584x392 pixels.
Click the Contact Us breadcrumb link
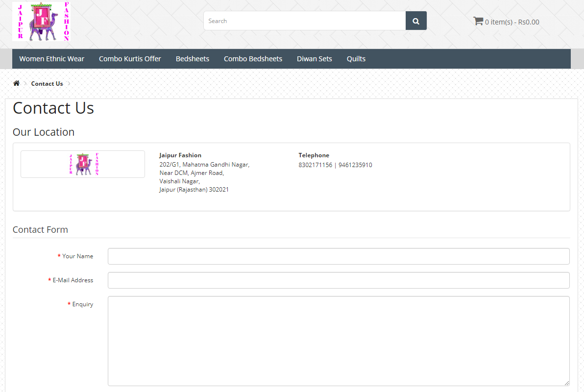(x=47, y=84)
